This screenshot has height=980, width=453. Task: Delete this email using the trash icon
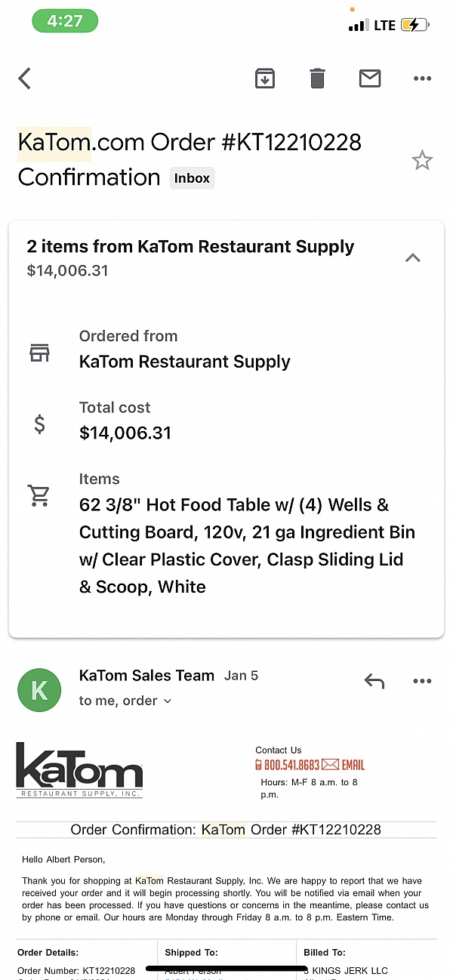coord(317,78)
